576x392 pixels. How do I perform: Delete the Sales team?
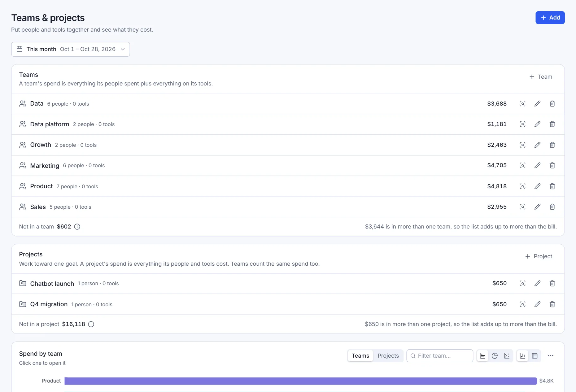(552, 207)
